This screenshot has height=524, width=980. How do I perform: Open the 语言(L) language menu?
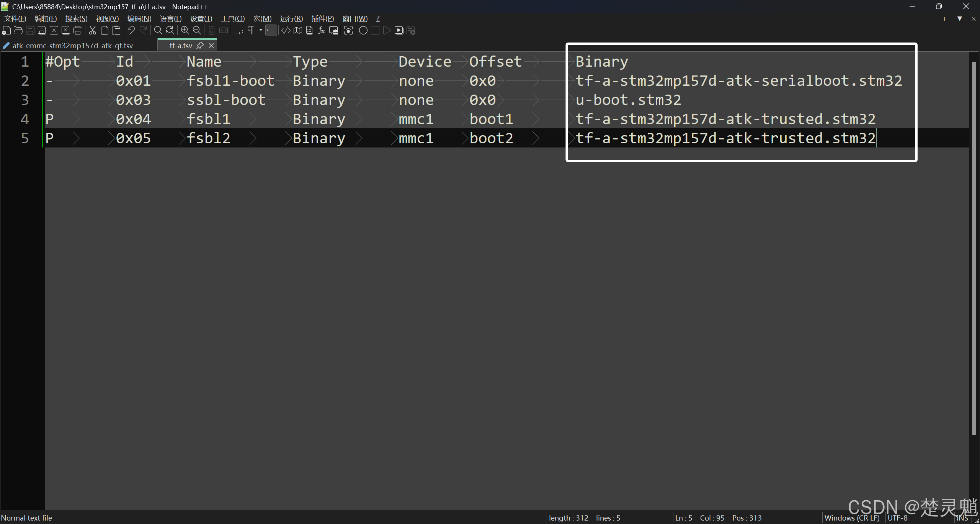click(x=171, y=19)
